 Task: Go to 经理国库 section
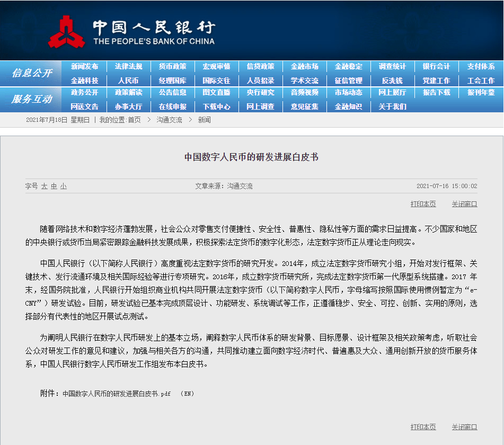[172, 81]
